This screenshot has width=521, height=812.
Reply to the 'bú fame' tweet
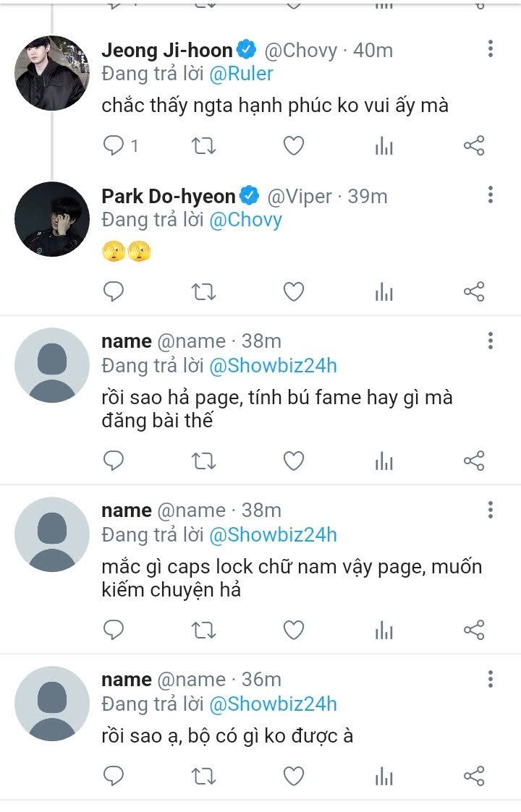[x=114, y=461]
